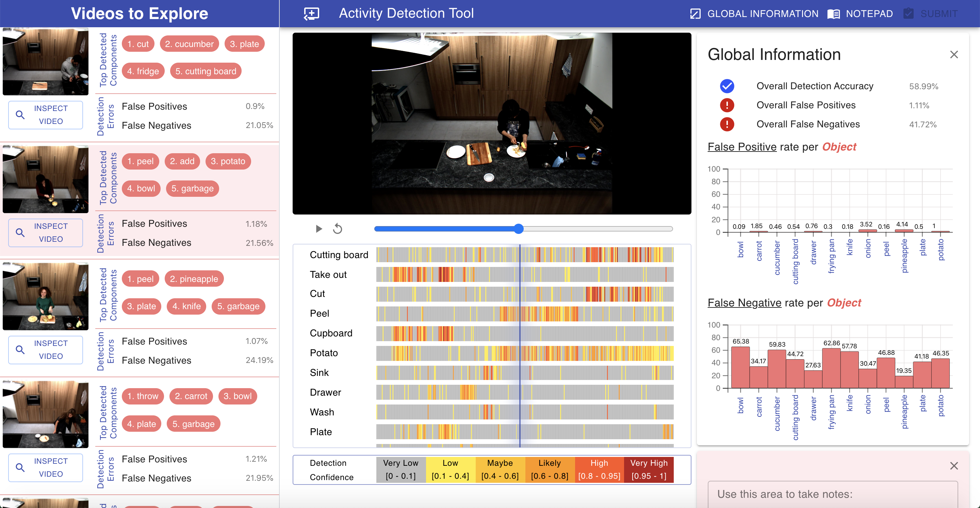This screenshot has height=508, width=980.
Task: Click the '1. cut' component chip
Action: tap(138, 44)
